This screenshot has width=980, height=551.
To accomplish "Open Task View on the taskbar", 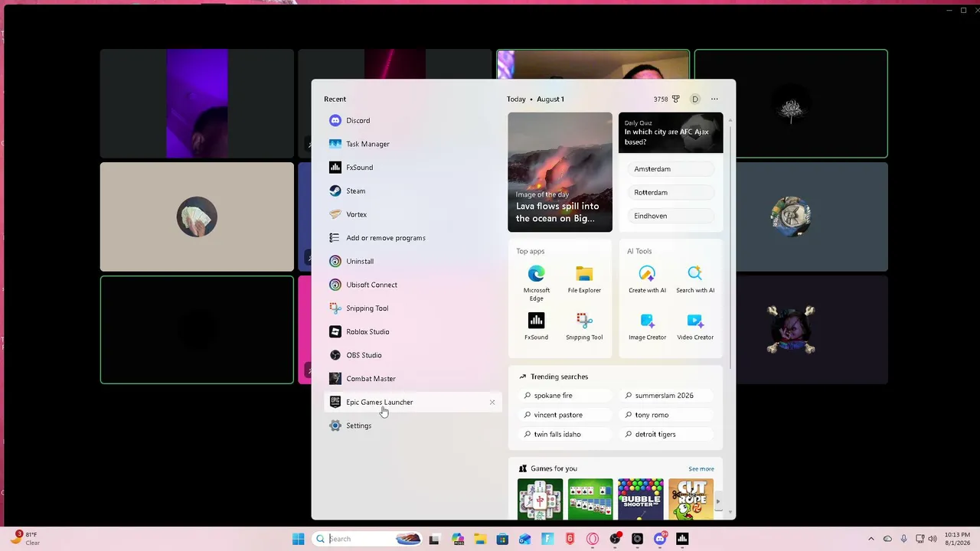I will 434,539.
